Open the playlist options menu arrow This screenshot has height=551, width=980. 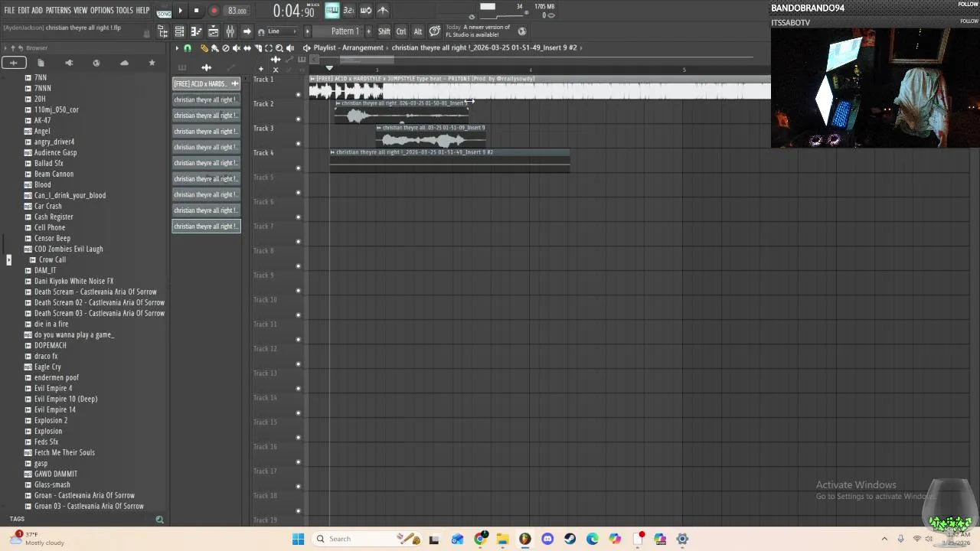[x=177, y=48]
